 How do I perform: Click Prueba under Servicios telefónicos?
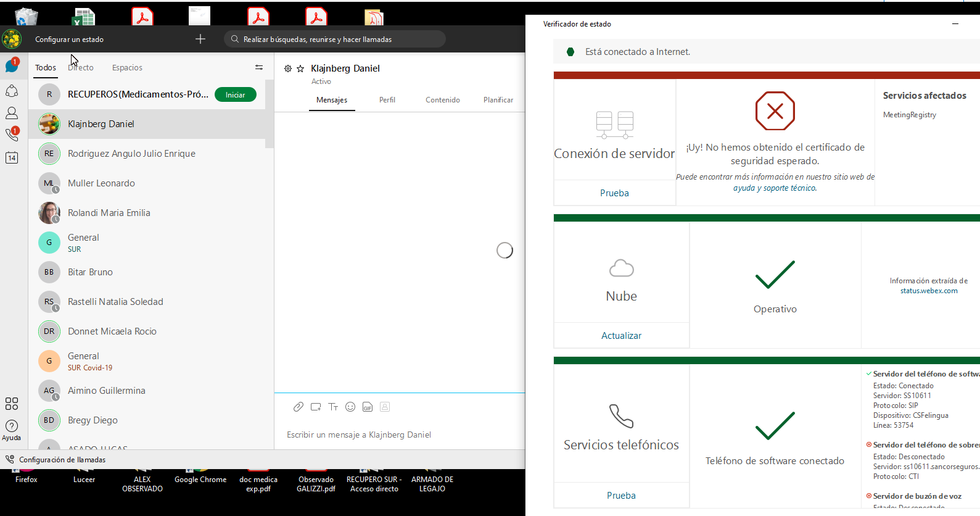click(x=621, y=496)
